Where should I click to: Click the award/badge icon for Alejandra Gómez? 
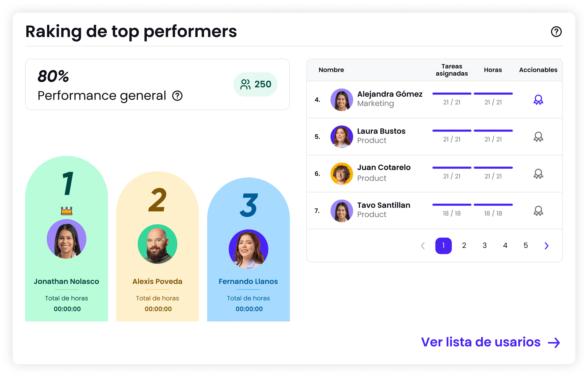point(537,99)
